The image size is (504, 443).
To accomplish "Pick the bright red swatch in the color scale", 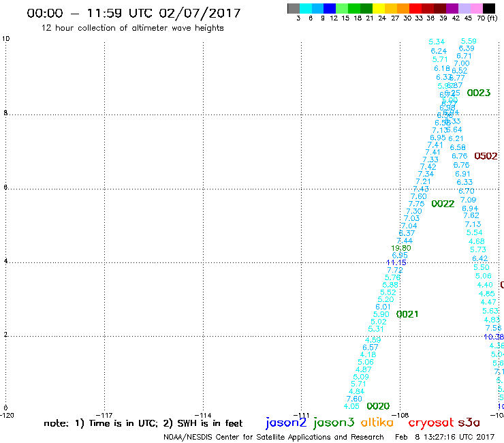I will pos(415,8).
